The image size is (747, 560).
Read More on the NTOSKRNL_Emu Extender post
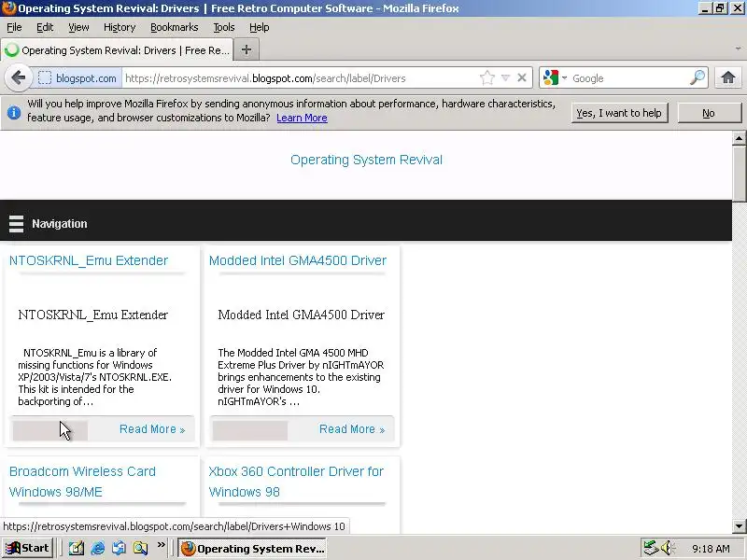coord(152,429)
